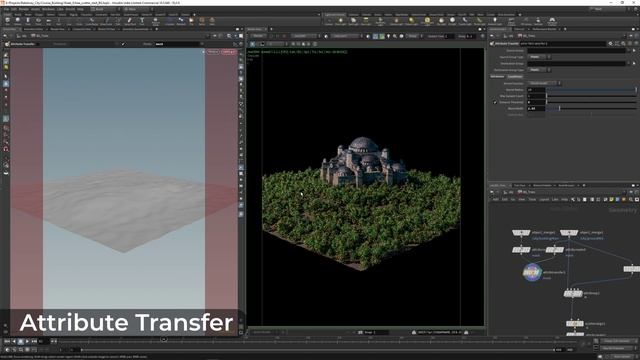Adjust the Max Sample Count slider

(591, 96)
